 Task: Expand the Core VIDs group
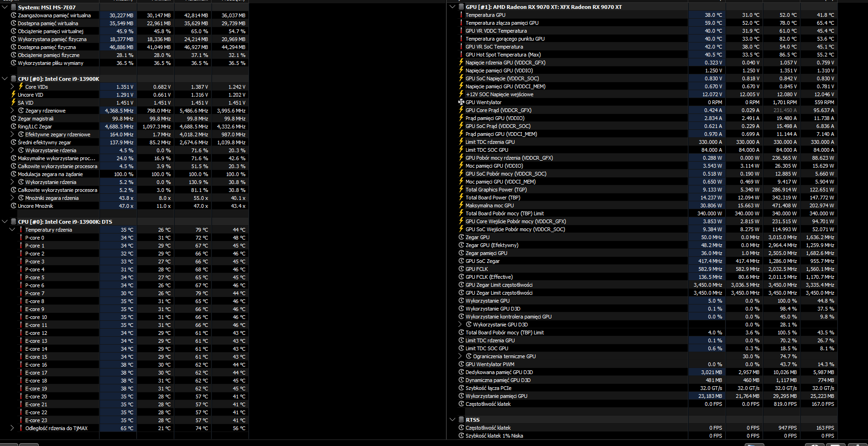pyautogui.click(x=12, y=87)
